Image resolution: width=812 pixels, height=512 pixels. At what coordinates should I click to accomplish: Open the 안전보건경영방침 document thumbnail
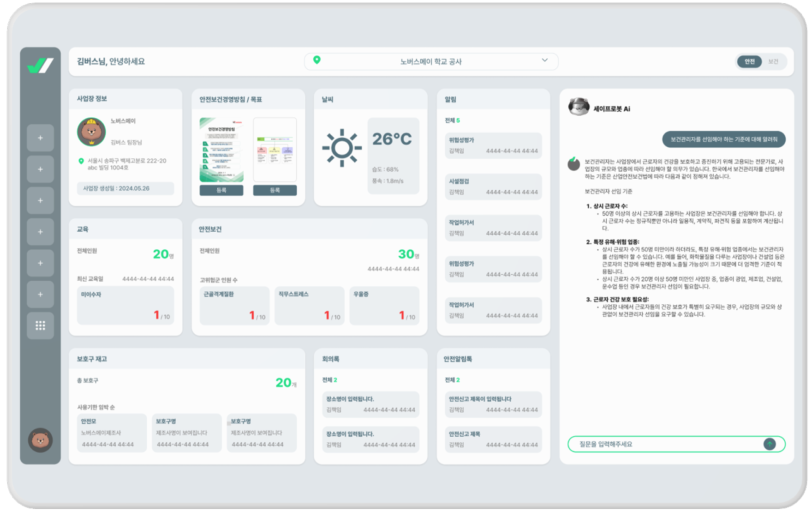pyautogui.click(x=221, y=150)
